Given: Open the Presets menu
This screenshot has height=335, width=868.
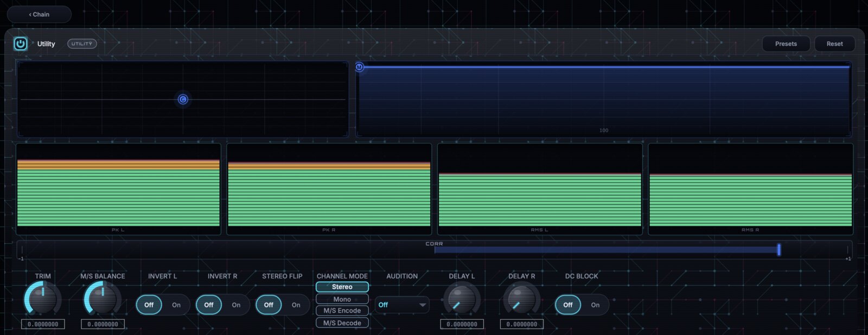Looking at the screenshot, I should (x=786, y=43).
